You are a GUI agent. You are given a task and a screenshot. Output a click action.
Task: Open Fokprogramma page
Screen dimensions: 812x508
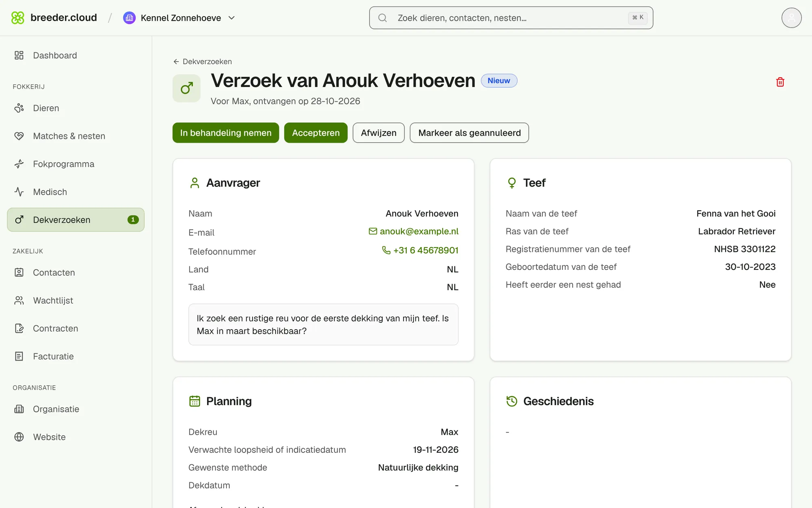76,164
